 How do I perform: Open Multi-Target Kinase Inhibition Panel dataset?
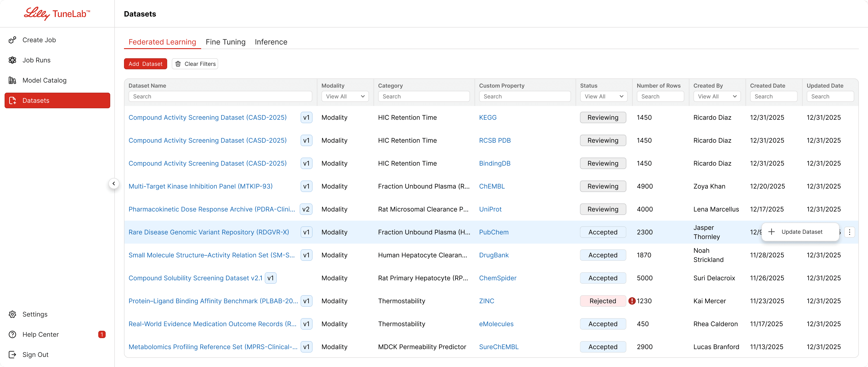200,186
